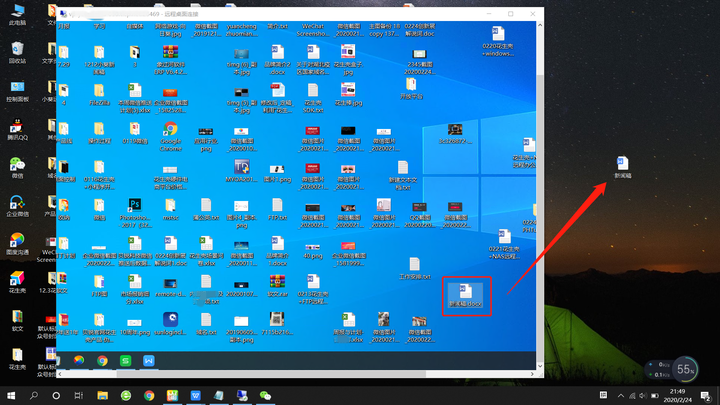Select the mstsc folder icon
Image resolution: width=720 pixels, height=405 pixels.
[x=170, y=209]
